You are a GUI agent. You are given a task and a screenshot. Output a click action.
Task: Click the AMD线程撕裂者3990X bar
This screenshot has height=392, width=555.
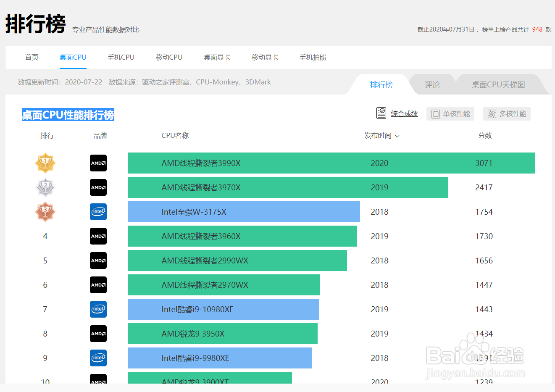331,163
